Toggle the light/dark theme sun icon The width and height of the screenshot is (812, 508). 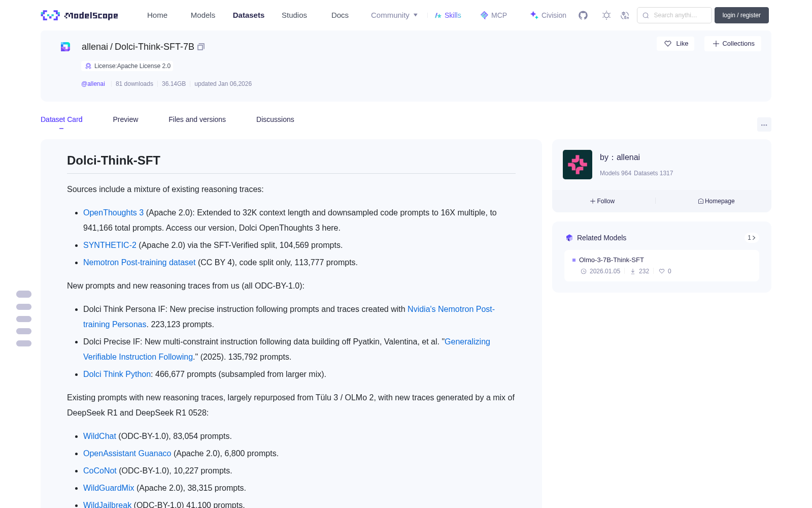pyautogui.click(x=606, y=15)
